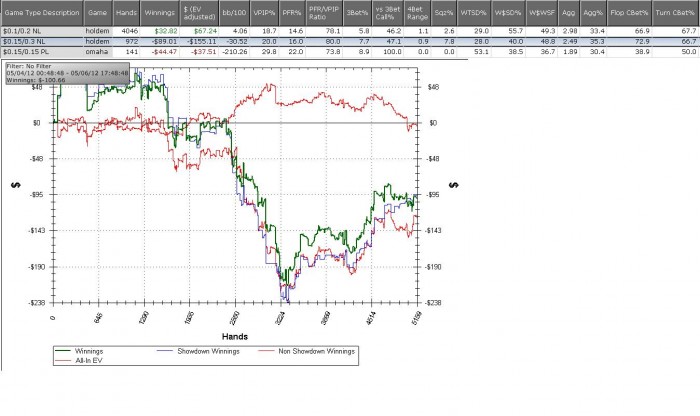Click the PFR% column header
Viewport: 700px width, 416px height.
292,13
